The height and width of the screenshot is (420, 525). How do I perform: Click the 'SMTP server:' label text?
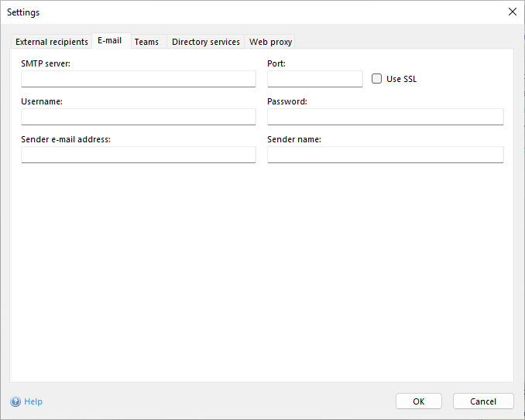pyautogui.click(x=46, y=63)
